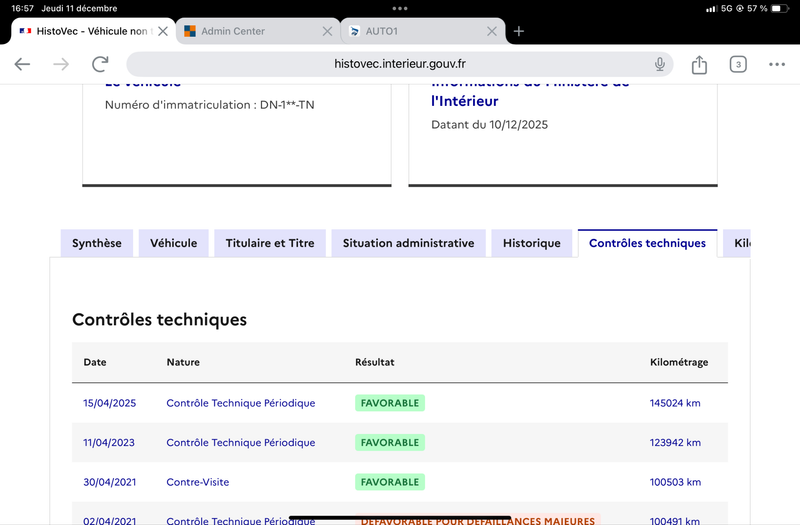Open the tab switcher showing 3 tabs

pos(738,64)
